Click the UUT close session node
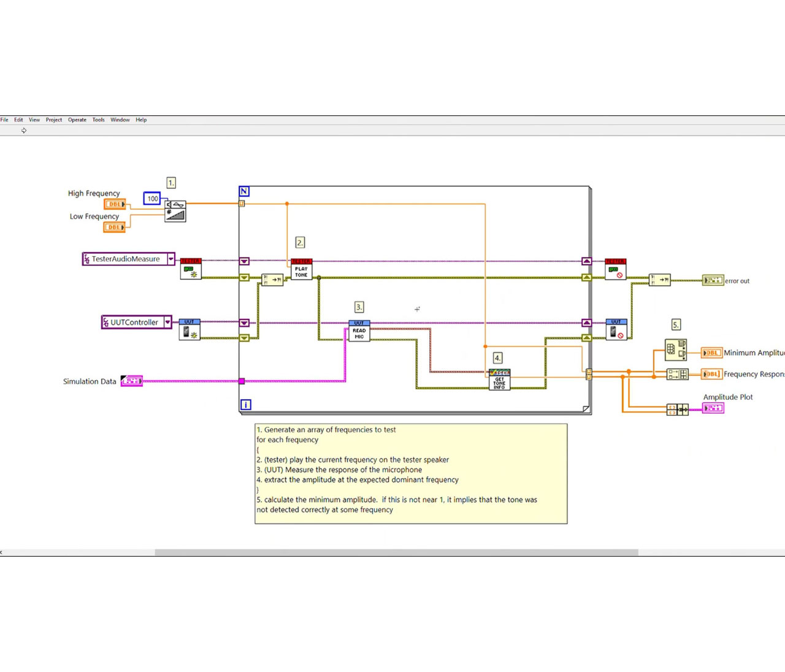 [x=616, y=329]
